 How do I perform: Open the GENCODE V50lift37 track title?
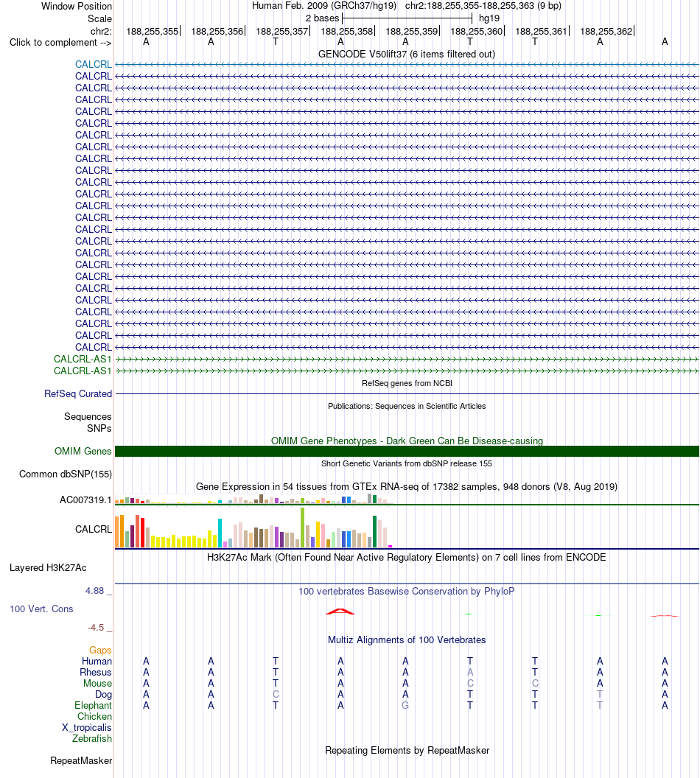click(x=407, y=54)
